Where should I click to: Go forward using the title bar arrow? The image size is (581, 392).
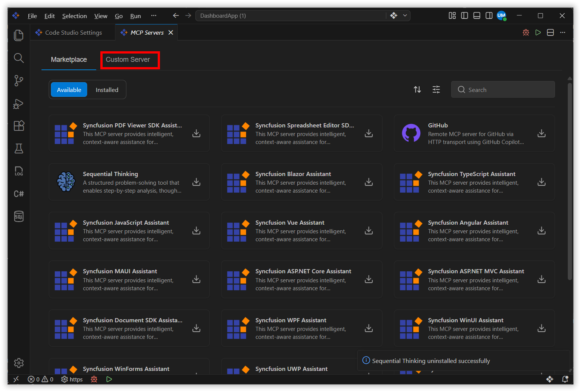pyautogui.click(x=188, y=15)
